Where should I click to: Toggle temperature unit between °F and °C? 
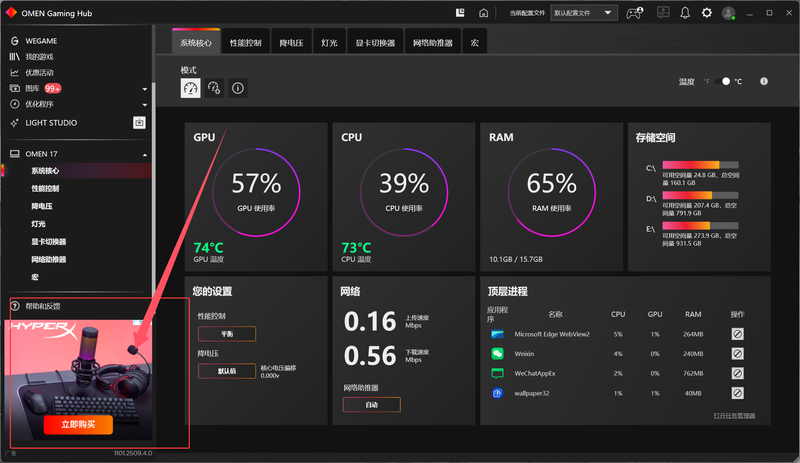point(726,81)
